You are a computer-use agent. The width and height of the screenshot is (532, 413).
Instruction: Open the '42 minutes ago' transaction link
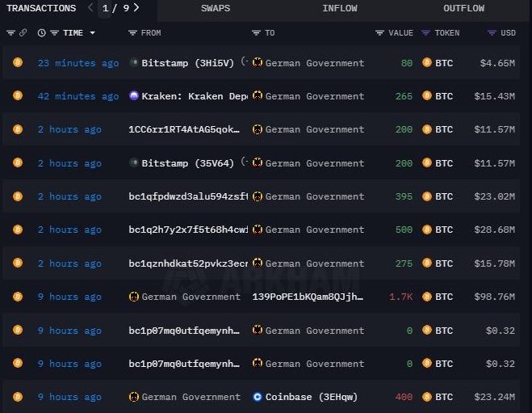coord(78,96)
